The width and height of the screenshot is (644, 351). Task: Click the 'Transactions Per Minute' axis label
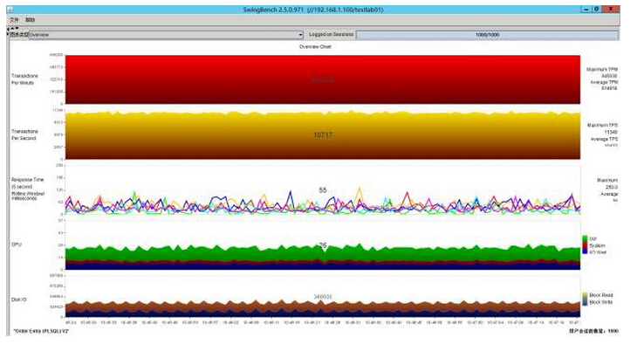click(24, 79)
